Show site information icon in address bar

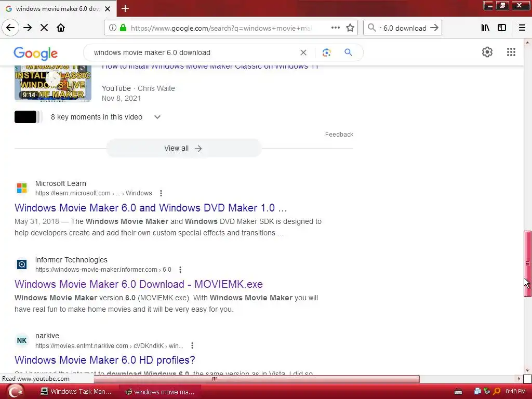(x=113, y=28)
